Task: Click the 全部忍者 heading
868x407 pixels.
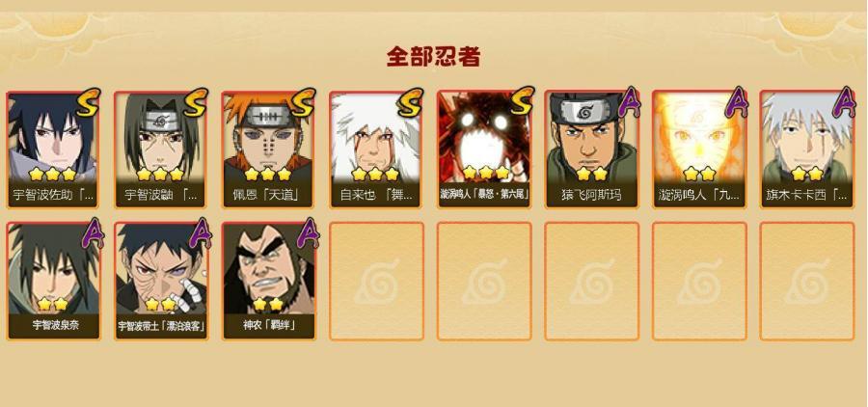Action: [433, 57]
